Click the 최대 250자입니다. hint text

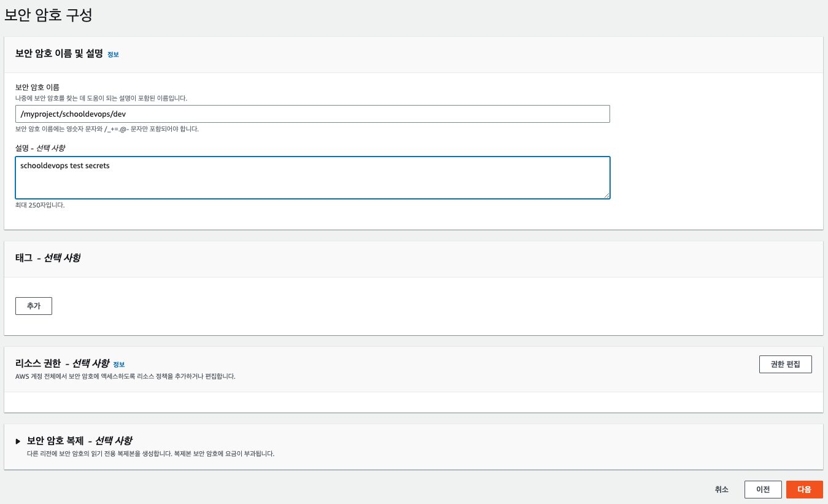[x=40, y=205]
